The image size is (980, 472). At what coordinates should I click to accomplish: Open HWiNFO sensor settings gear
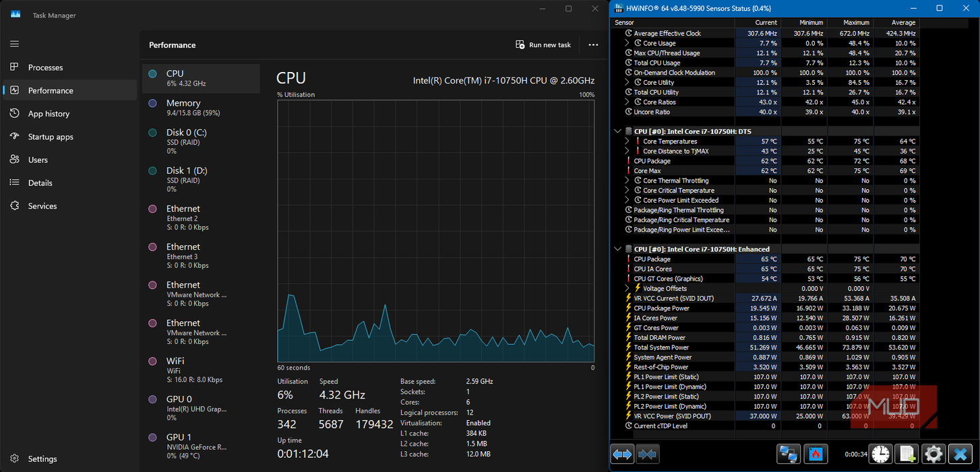[x=933, y=454]
